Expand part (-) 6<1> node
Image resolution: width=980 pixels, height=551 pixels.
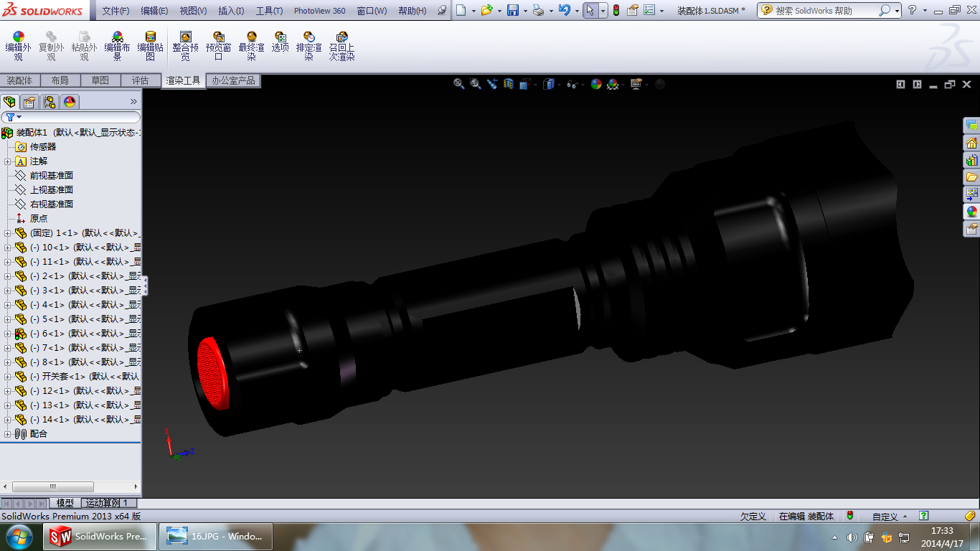pyautogui.click(x=8, y=334)
